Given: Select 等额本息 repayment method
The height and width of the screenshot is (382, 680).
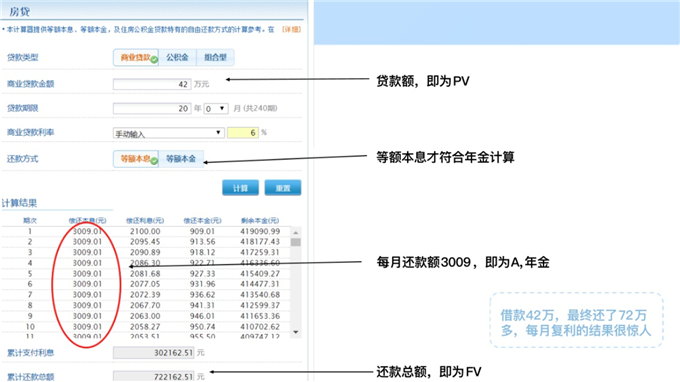Looking at the screenshot, I should tap(136, 159).
